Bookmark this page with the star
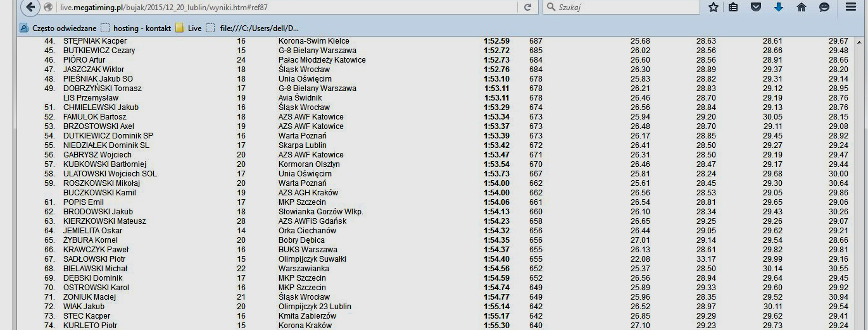 714,8
